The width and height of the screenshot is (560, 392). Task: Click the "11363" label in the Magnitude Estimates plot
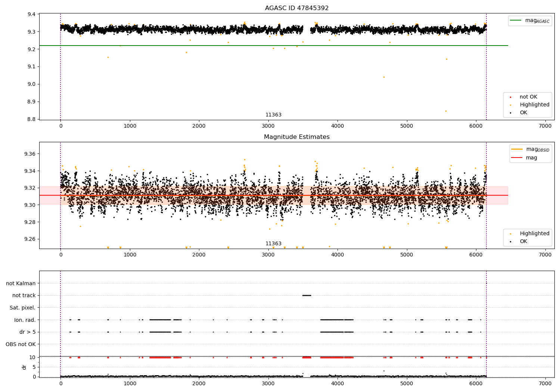[x=273, y=244]
